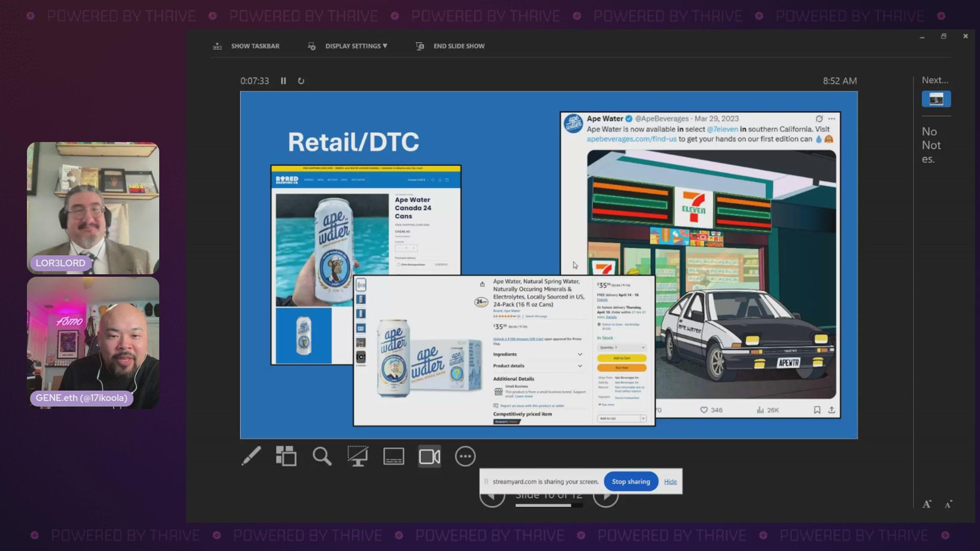Image resolution: width=980 pixels, height=551 pixels.
Task: Click the Display Settings monitor icon
Action: [x=311, y=46]
